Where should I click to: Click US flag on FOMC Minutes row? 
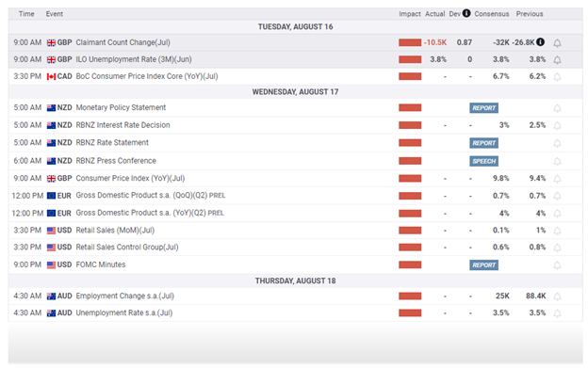[x=51, y=264]
